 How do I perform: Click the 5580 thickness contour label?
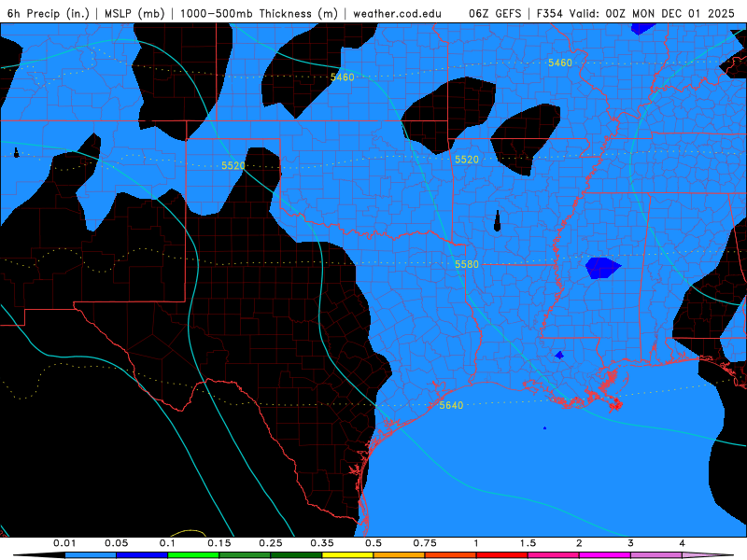pos(466,264)
